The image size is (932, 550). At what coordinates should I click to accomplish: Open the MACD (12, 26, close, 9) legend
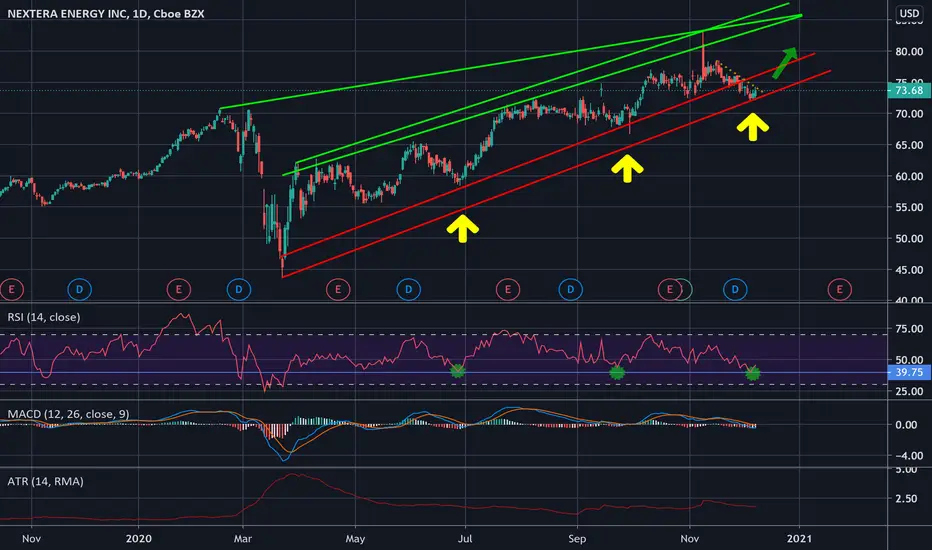click(68, 414)
